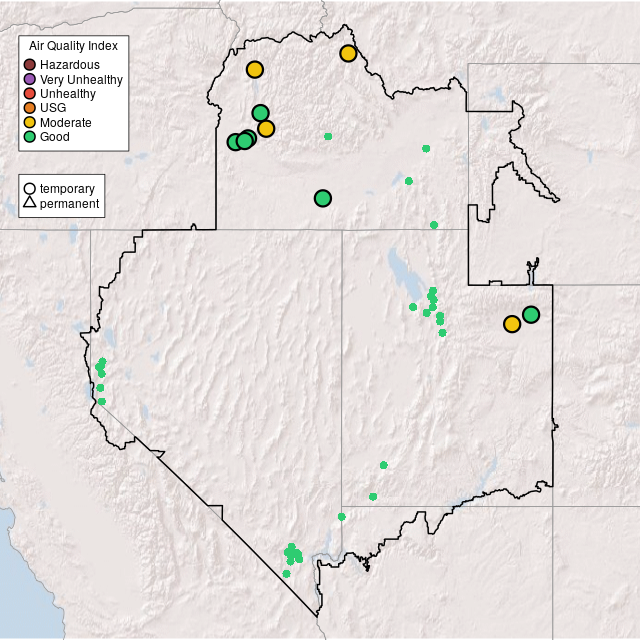Click the USG orange legend circle
The height and width of the screenshot is (640, 640).
(30, 108)
